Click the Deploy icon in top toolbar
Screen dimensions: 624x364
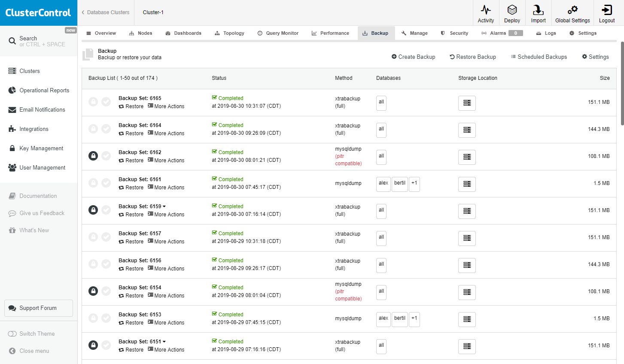coord(512,13)
